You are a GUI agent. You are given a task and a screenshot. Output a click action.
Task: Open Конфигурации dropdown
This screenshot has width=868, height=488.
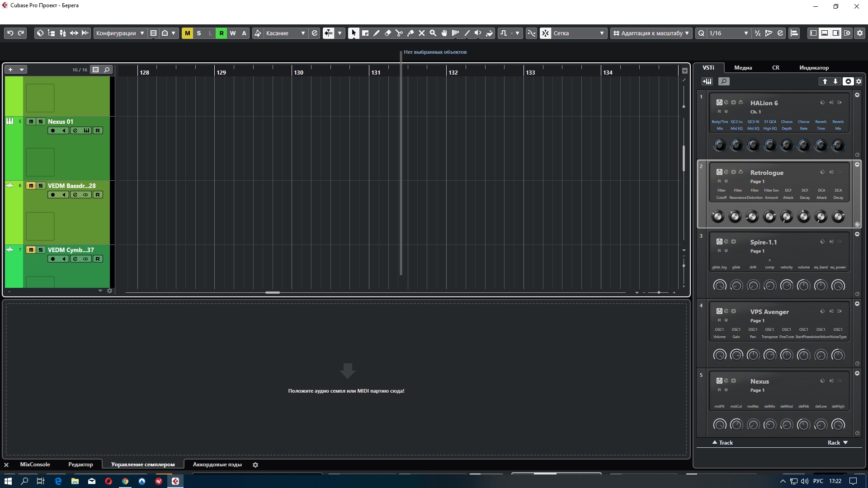[120, 33]
